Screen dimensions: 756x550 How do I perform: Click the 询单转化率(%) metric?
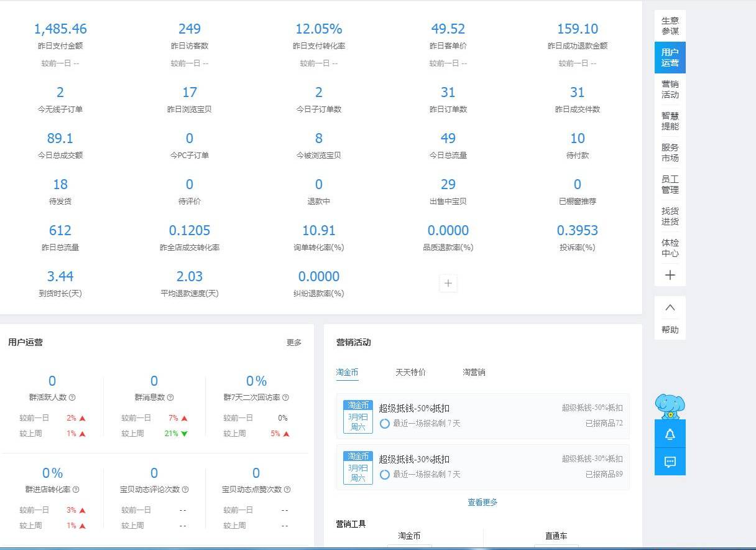tap(319, 238)
